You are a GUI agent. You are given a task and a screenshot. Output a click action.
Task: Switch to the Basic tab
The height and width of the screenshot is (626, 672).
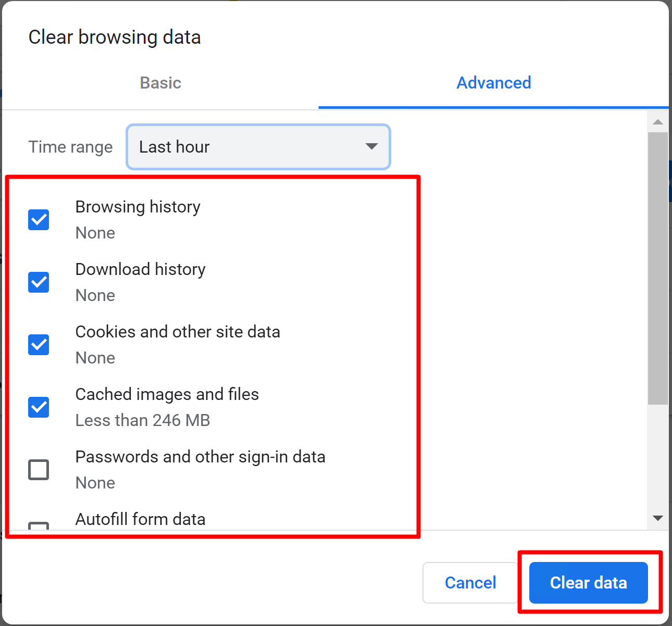tap(160, 83)
